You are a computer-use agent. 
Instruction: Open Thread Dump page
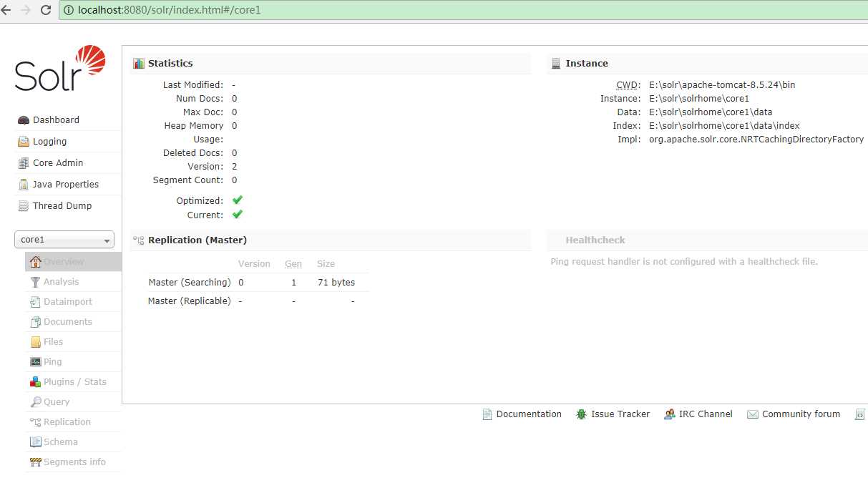click(68, 206)
